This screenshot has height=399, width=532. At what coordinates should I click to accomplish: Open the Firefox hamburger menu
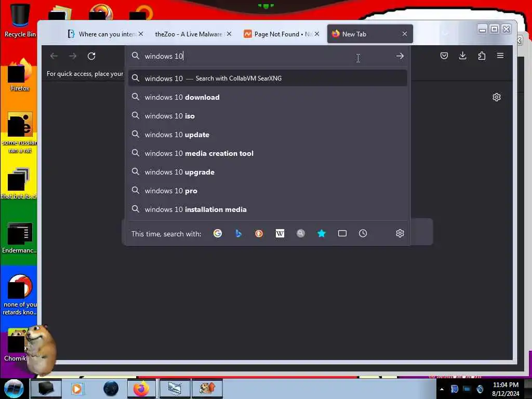(500, 56)
